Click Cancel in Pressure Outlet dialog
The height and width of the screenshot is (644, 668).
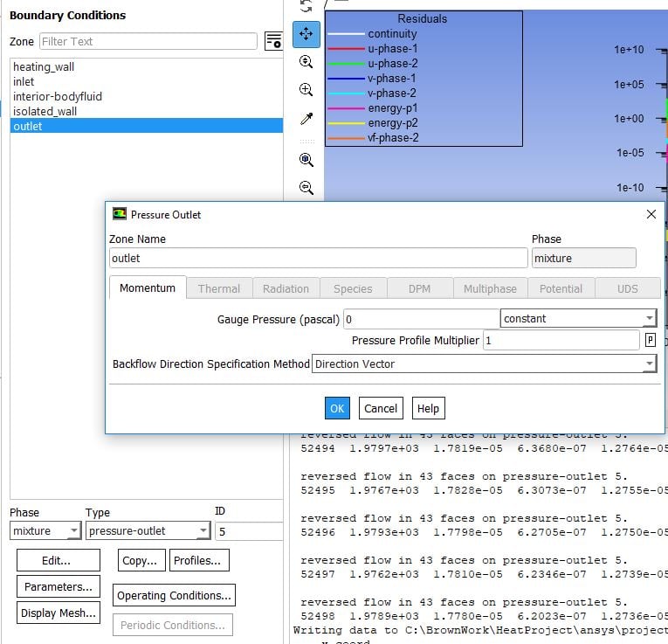pyautogui.click(x=381, y=408)
